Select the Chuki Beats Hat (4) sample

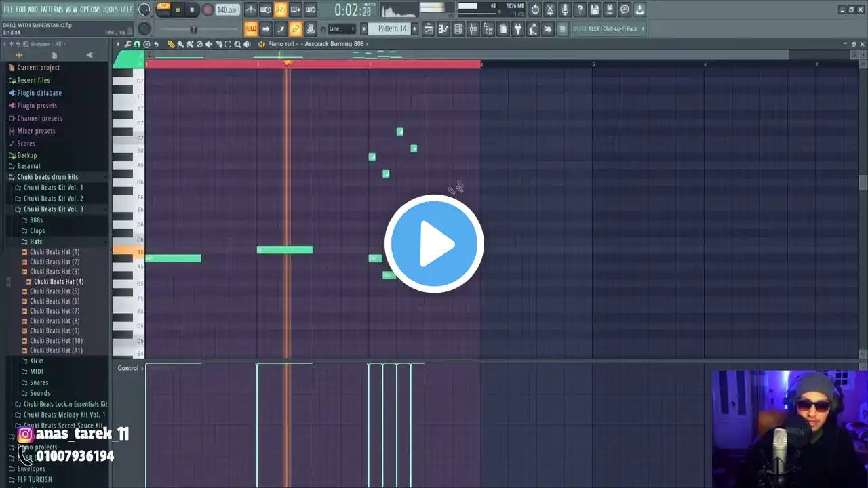[58, 281]
